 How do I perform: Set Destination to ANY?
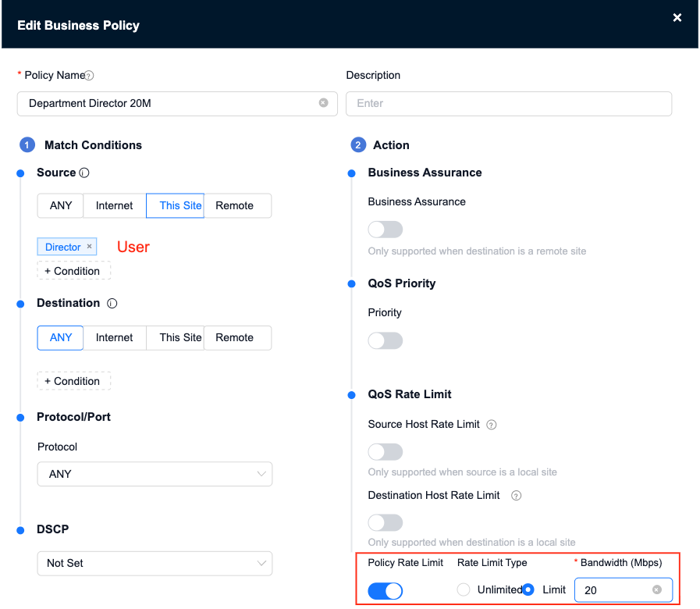tap(60, 338)
